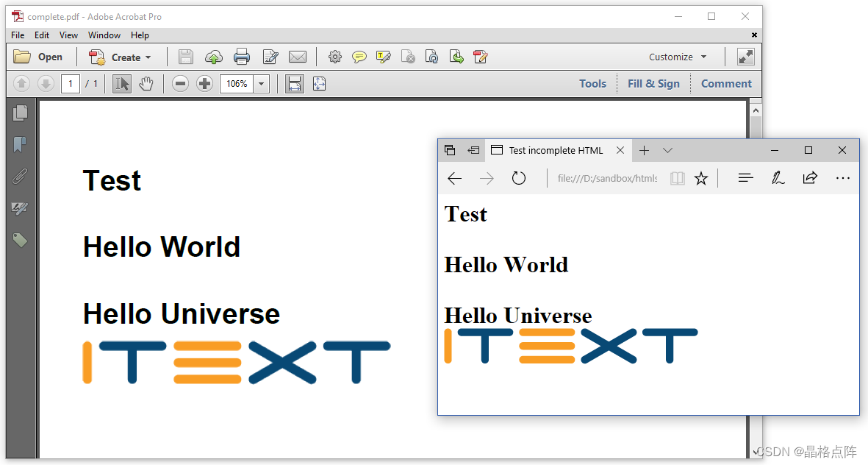Open the Window menu in Acrobat
The width and height of the screenshot is (868, 465).
click(x=104, y=35)
